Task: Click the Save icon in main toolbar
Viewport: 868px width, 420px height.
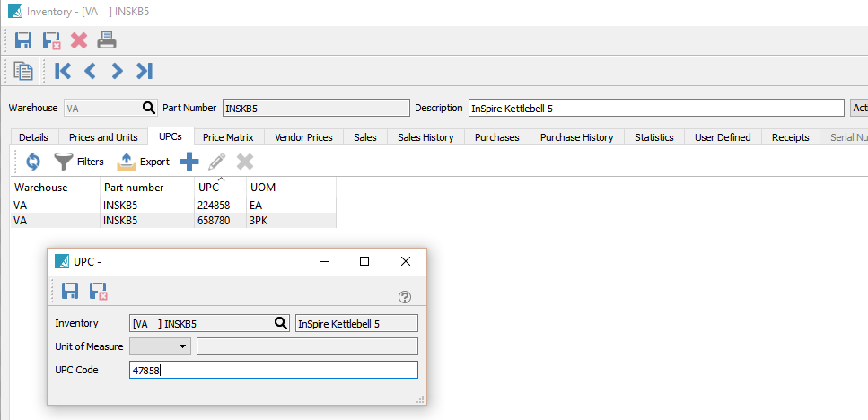Action: (x=23, y=40)
